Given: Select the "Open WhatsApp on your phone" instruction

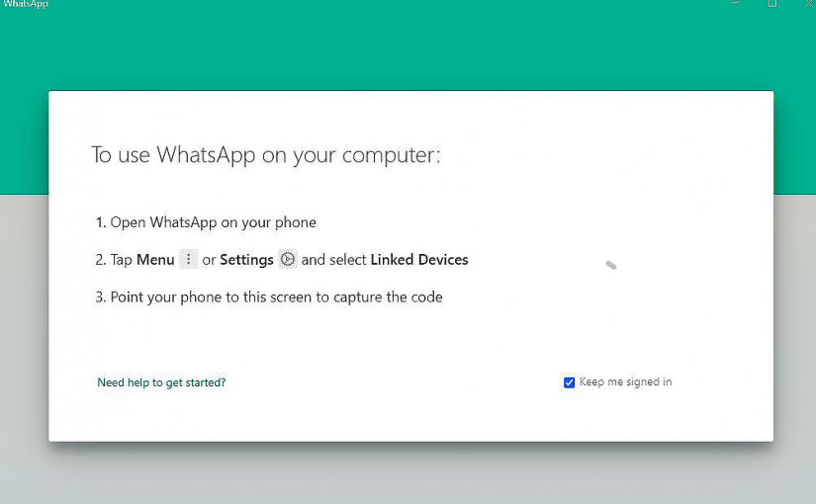Looking at the screenshot, I should (x=213, y=222).
